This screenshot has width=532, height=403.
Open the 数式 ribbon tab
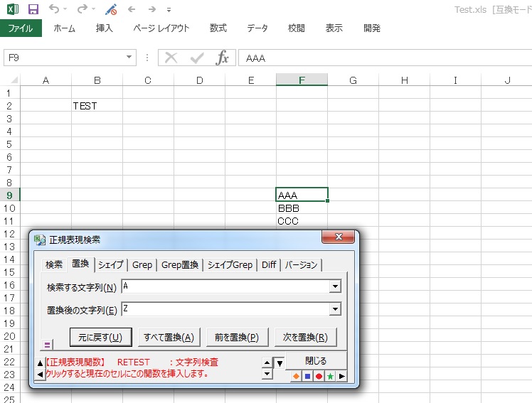[218, 28]
